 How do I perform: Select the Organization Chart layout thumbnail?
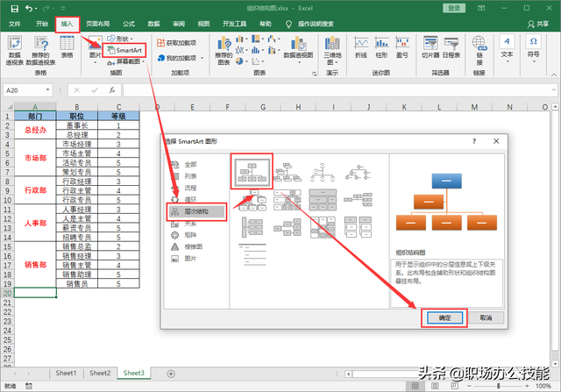[252, 172]
